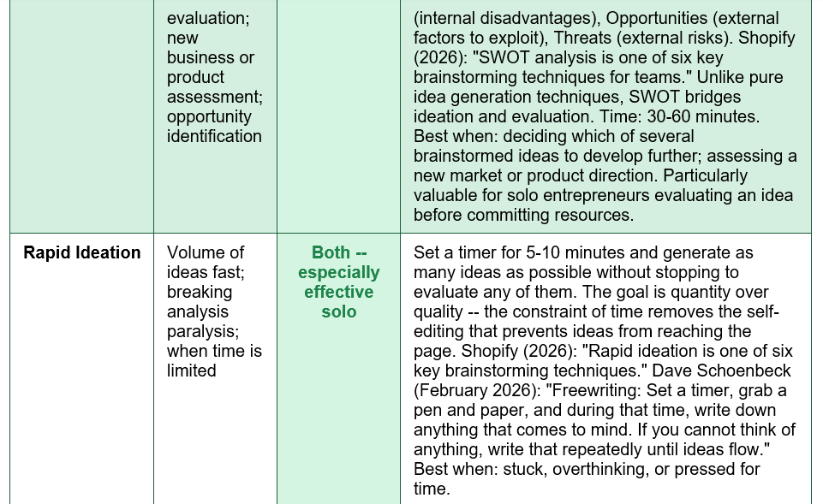Click the empty green cell above 'Both --'

click(x=338, y=116)
